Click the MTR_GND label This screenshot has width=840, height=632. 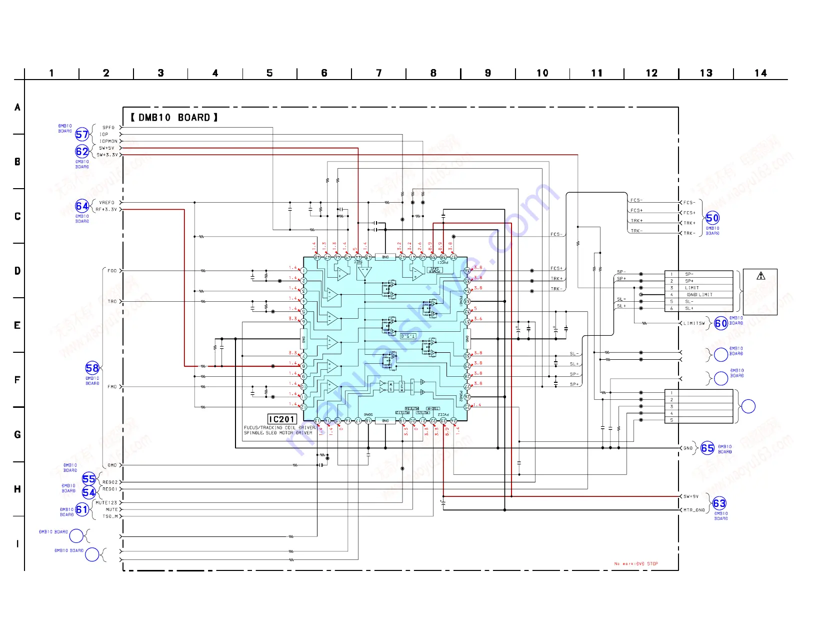pos(694,510)
